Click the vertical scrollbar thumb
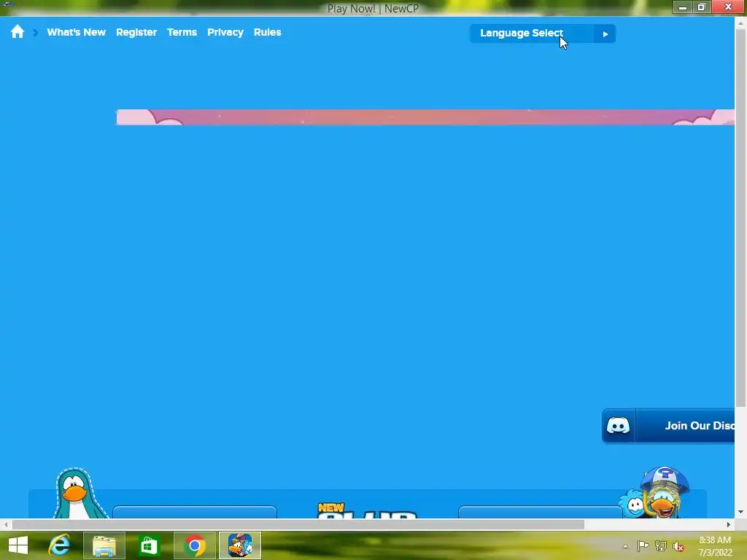This screenshot has height=560, width=747. [x=740, y=218]
